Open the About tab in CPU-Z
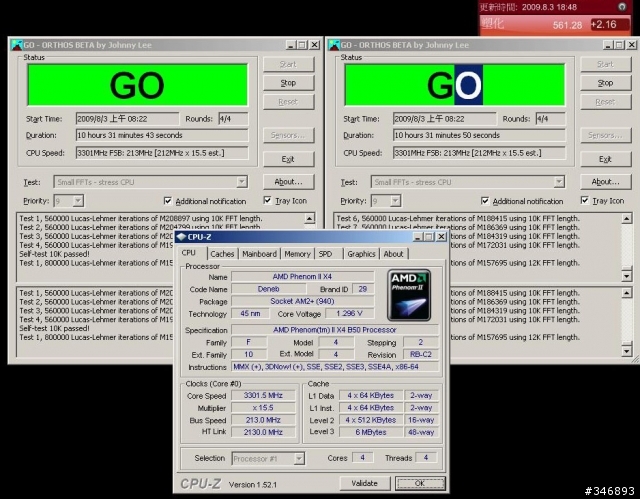Image resolution: width=640 pixels, height=499 pixels. click(393, 254)
